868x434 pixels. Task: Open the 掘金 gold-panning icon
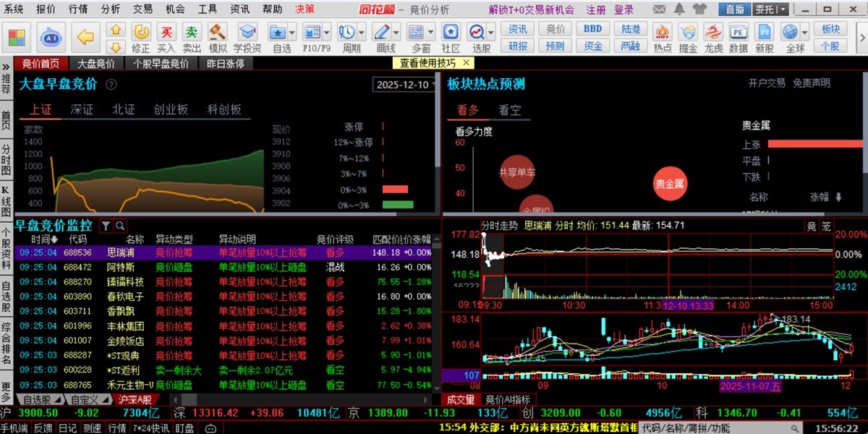point(687,33)
